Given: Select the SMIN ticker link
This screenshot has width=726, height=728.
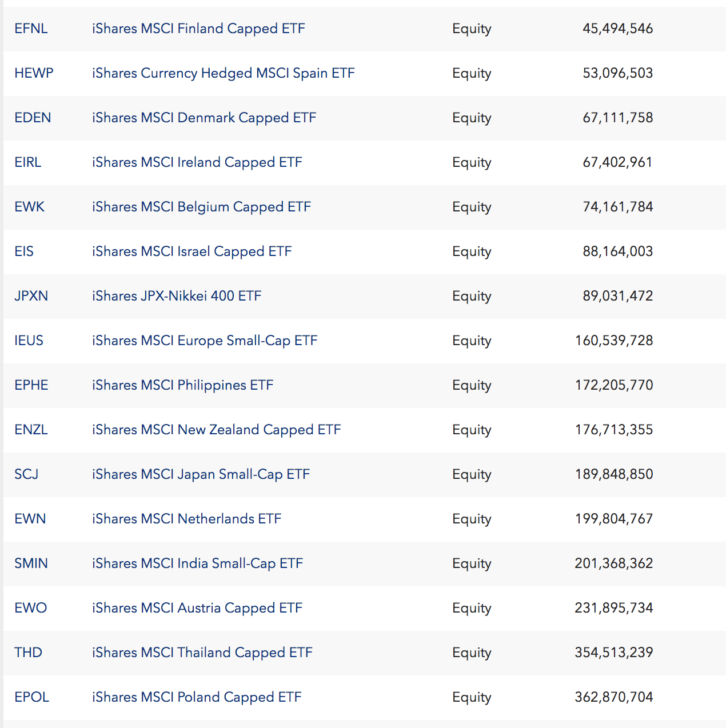Looking at the screenshot, I should point(31,563).
